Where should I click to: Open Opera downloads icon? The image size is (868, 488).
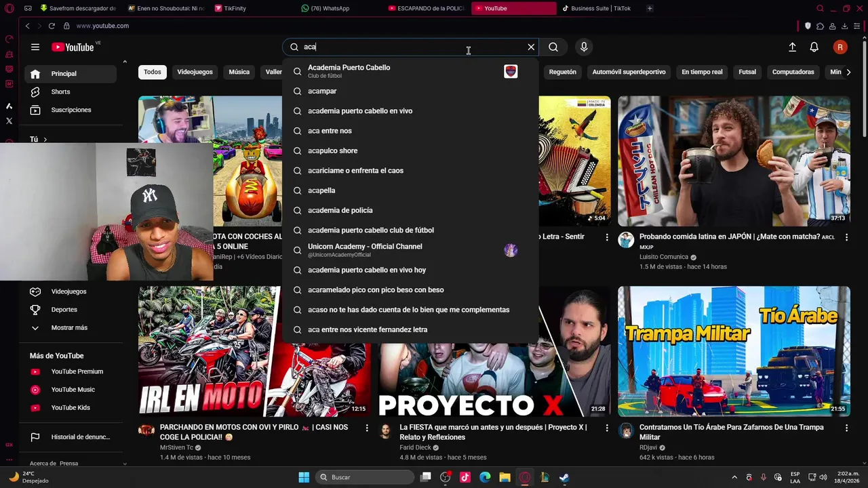click(844, 26)
